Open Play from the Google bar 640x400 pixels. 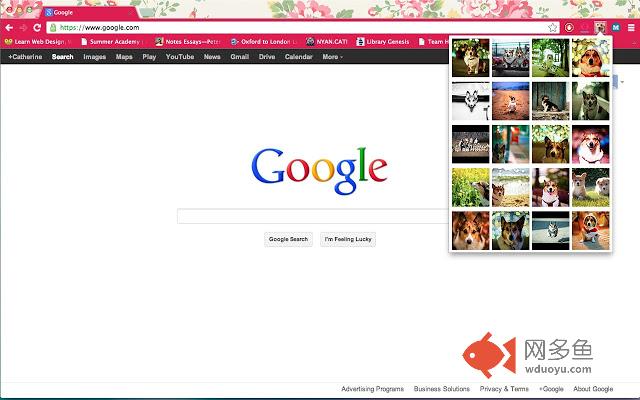pyautogui.click(x=149, y=57)
